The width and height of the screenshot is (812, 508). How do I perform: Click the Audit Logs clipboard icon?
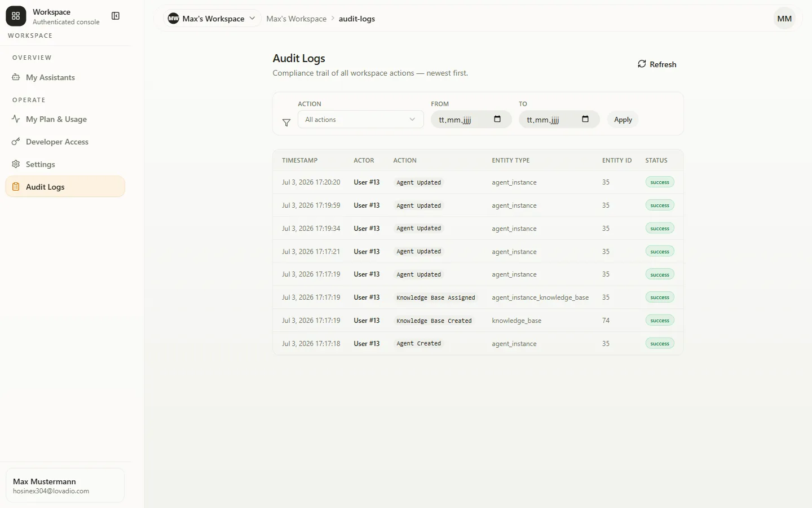pyautogui.click(x=16, y=187)
